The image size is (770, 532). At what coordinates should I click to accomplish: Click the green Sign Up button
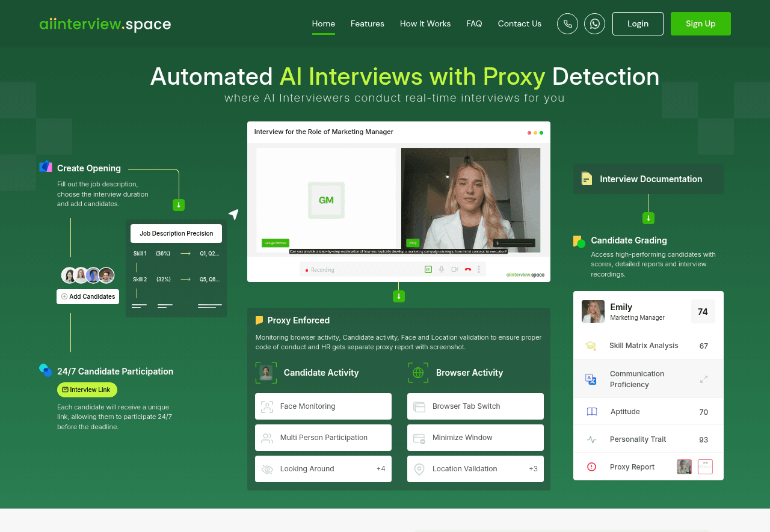click(x=700, y=24)
